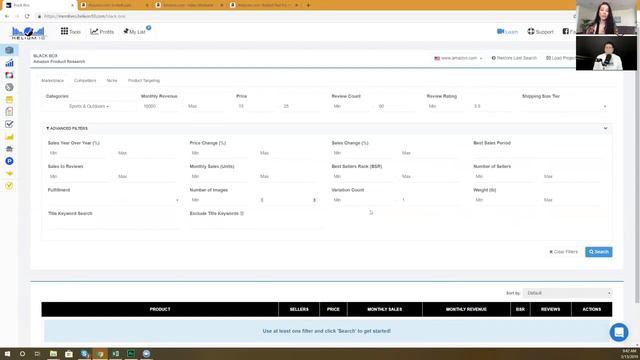Select the yellow chart sidebar icon
The image size is (640, 360).
[x=9, y=137]
